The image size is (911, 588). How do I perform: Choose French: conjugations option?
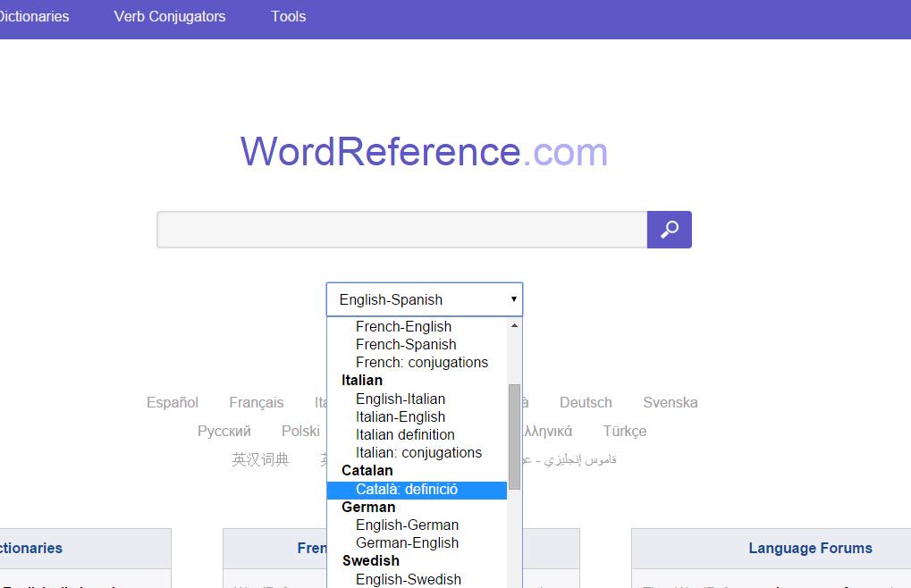point(417,362)
